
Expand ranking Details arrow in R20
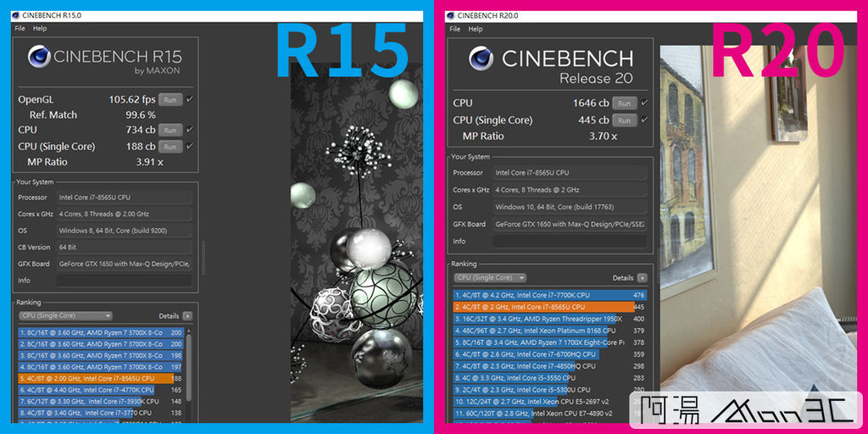tap(642, 278)
